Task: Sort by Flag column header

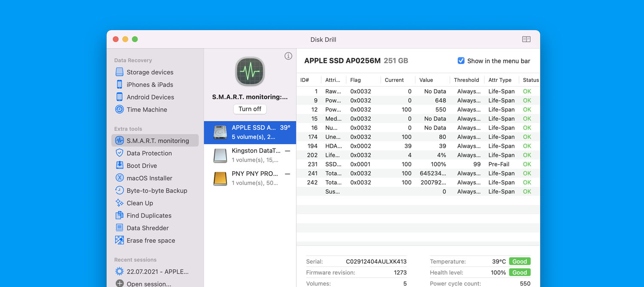Action: (x=363, y=80)
